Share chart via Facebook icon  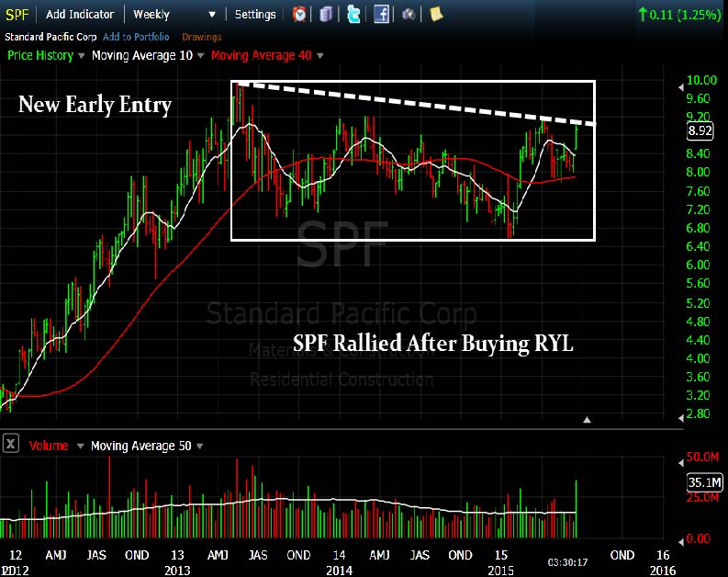pos(381,15)
